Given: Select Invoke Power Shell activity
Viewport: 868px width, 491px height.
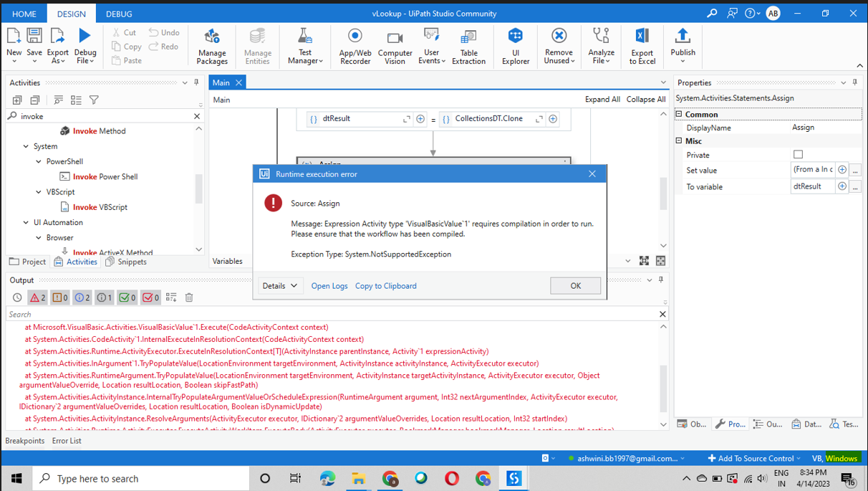Looking at the screenshot, I should 99,176.
